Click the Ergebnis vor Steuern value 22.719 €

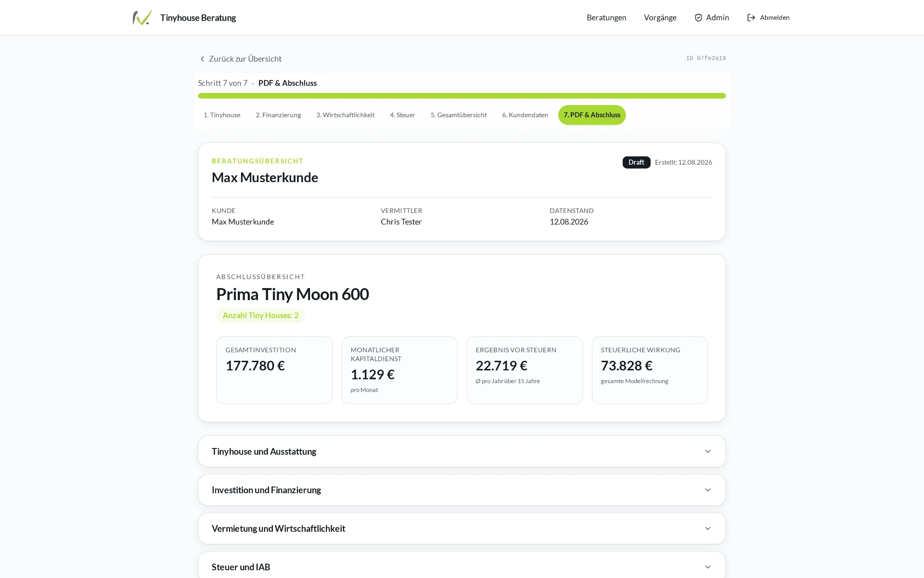[501, 366]
